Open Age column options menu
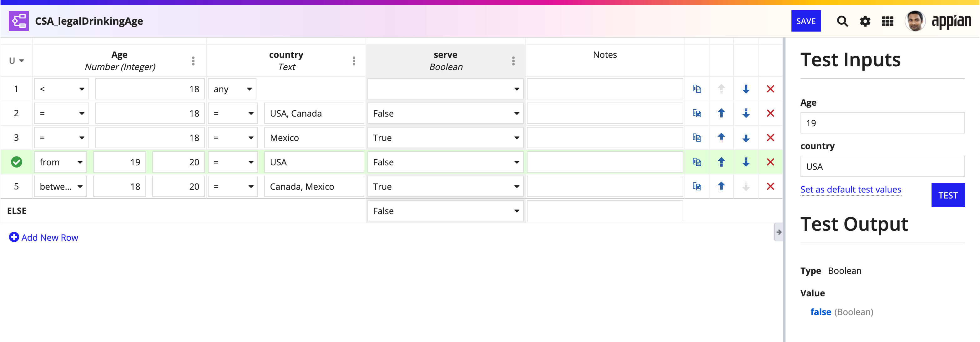 pos(193,61)
